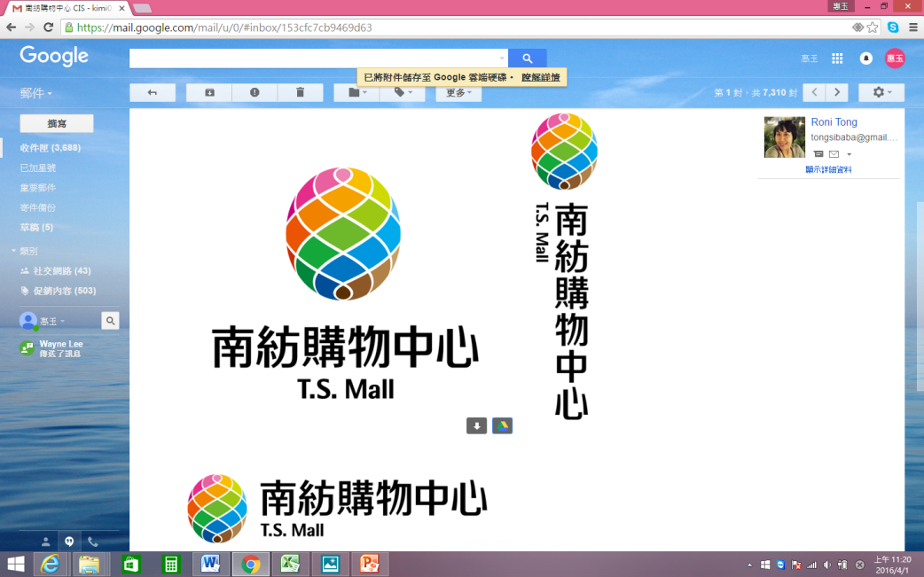
Task: Click the 惠玉 name link in header
Action: coord(809,58)
